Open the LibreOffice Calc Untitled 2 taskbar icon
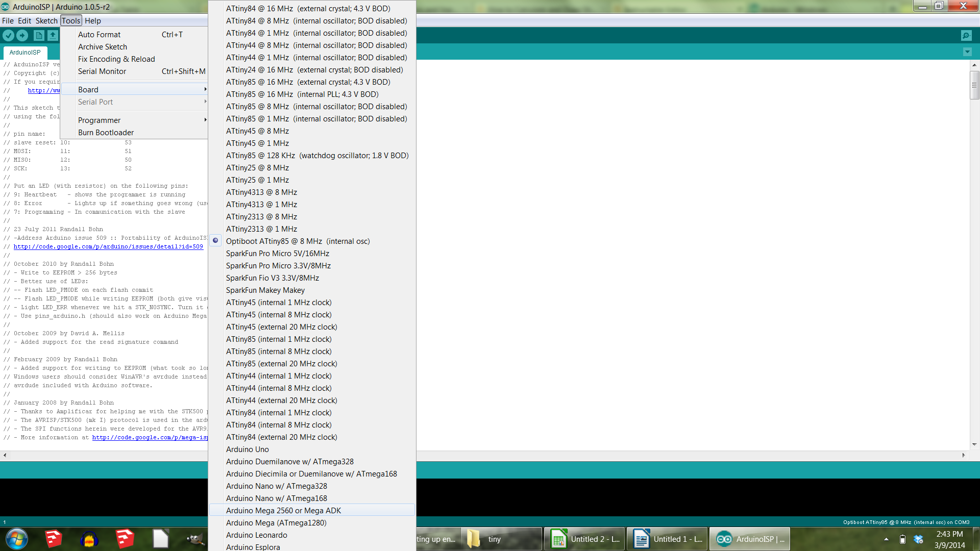Screen dimensions: 980x551 (584, 539)
